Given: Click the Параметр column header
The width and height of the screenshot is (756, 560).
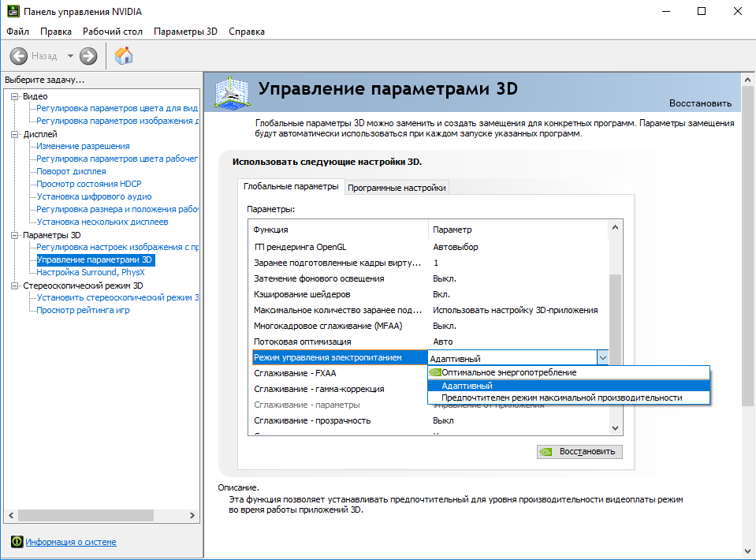Looking at the screenshot, I should pos(518,230).
